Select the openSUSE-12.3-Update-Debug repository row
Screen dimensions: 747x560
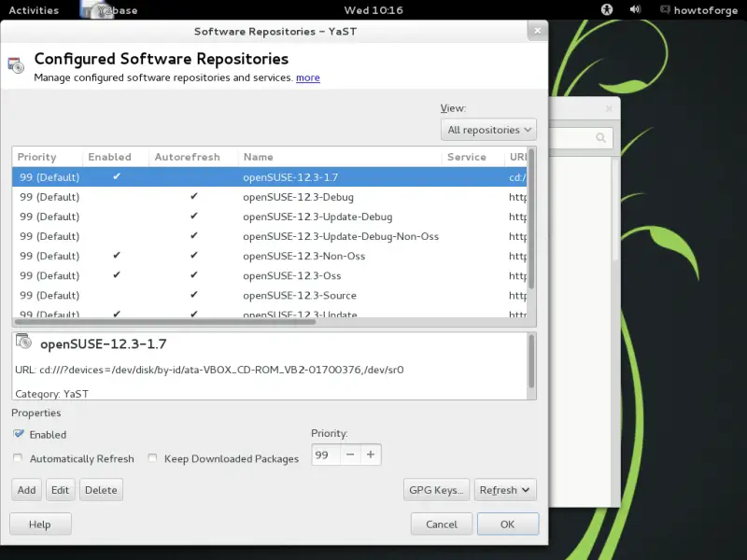tap(270, 217)
